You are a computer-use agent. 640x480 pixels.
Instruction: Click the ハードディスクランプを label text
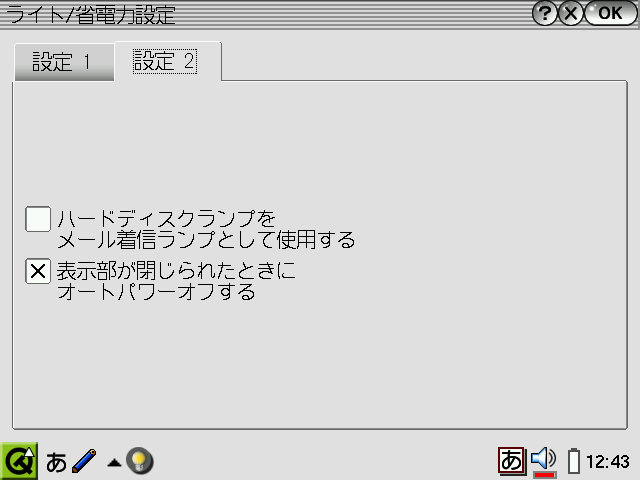pos(167,219)
